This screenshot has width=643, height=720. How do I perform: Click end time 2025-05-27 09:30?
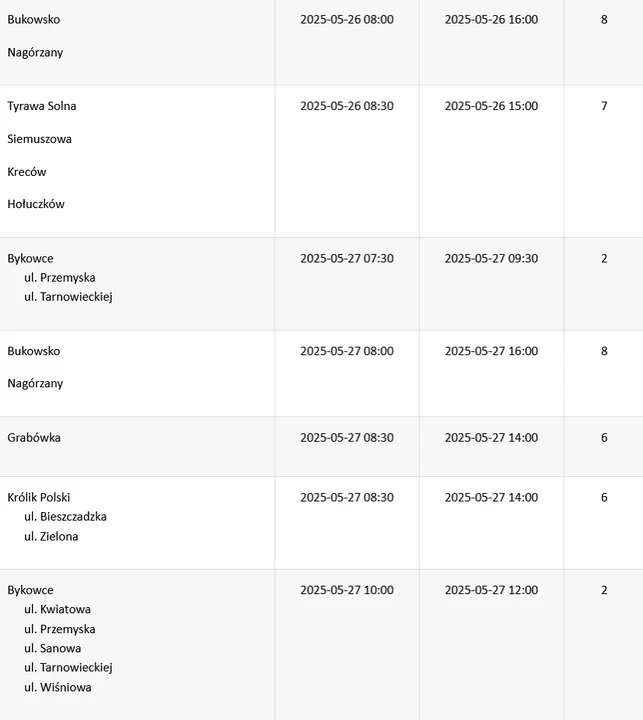click(x=491, y=259)
